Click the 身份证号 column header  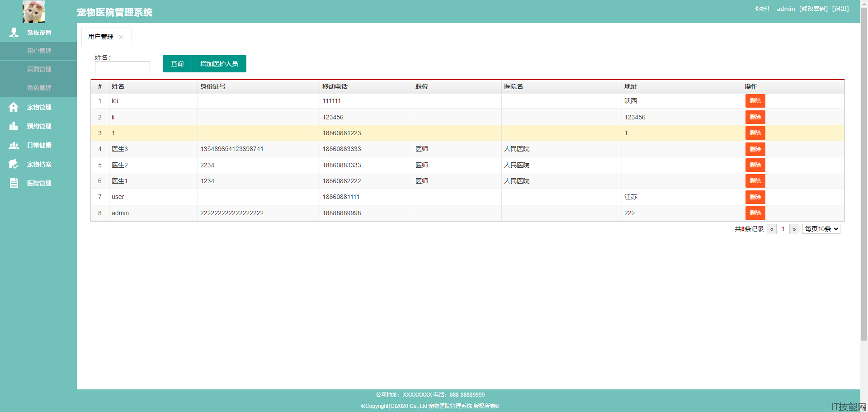[259, 86]
